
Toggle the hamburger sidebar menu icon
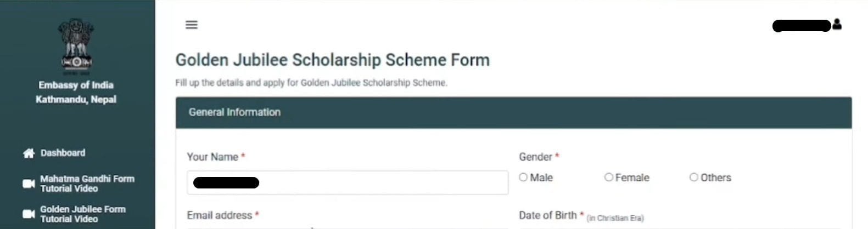[x=191, y=25]
